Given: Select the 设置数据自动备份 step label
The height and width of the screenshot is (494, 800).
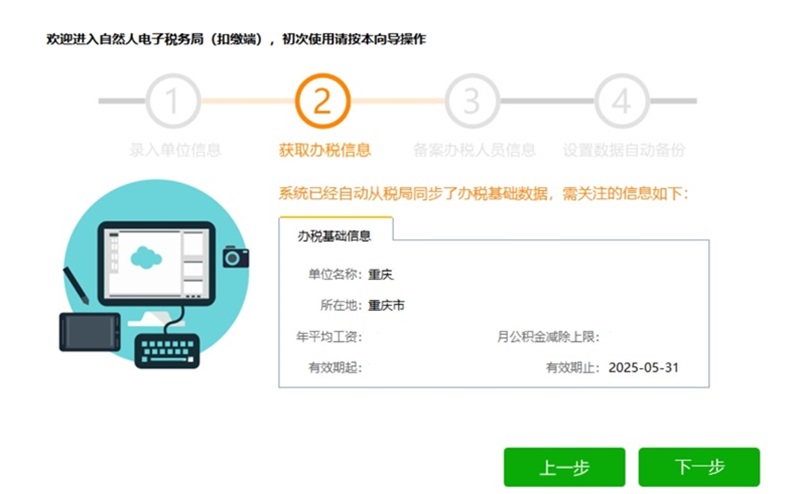Looking at the screenshot, I should pyautogui.click(x=624, y=150).
